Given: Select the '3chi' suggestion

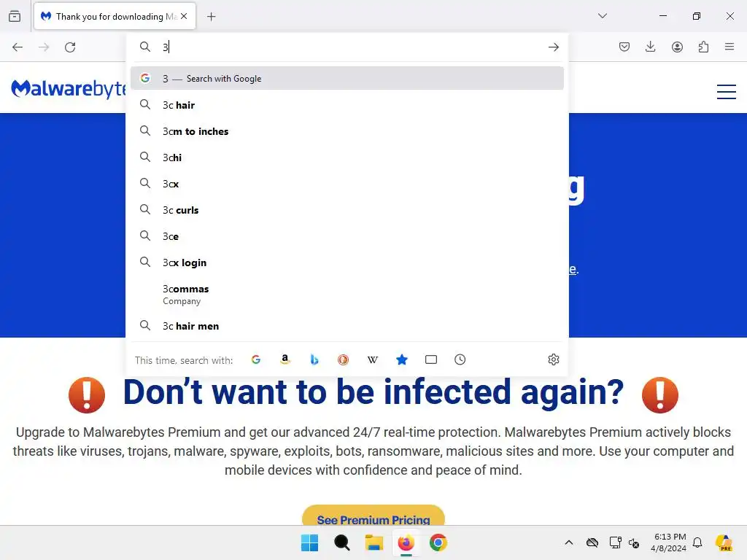Looking at the screenshot, I should click(347, 157).
